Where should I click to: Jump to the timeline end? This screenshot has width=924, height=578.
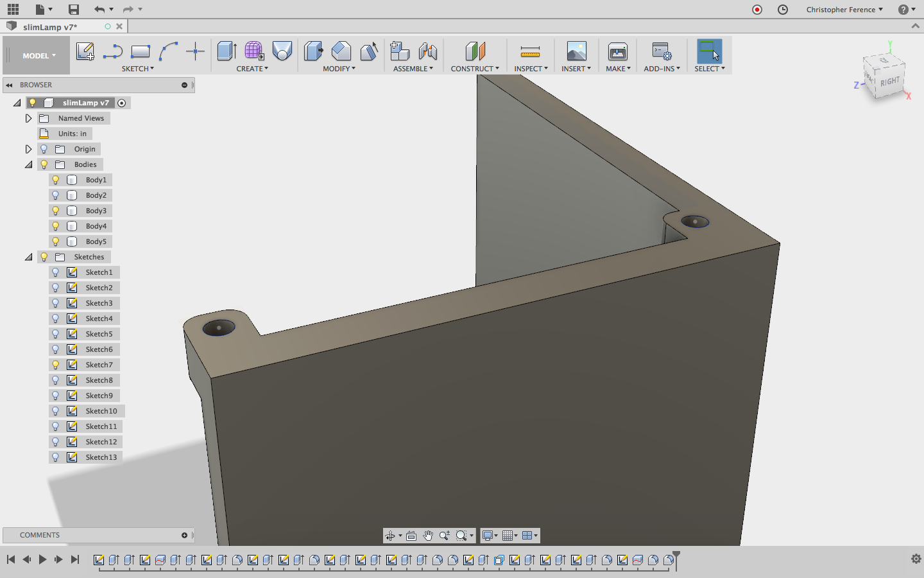click(75, 559)
